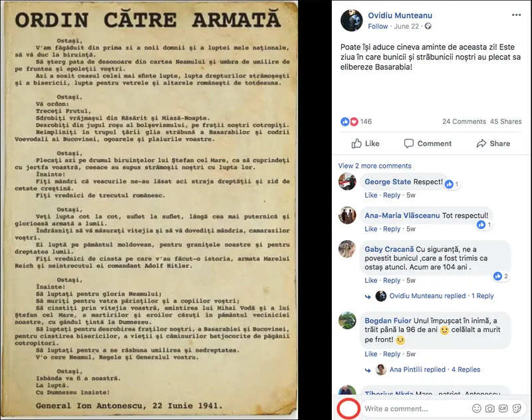The image size is (532, 420).
Task: Open the post options three-dots menu
Action: (516, 15)
